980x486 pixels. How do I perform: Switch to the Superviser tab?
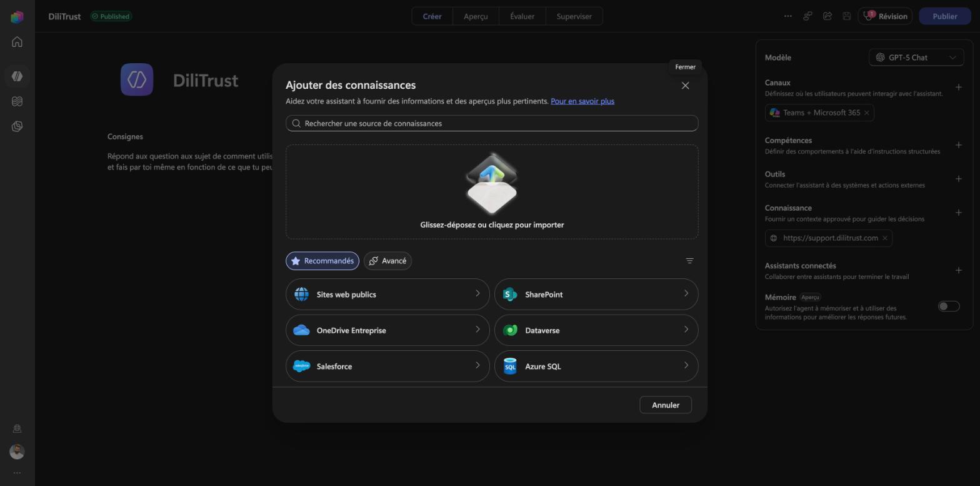[x=574, y=16]
